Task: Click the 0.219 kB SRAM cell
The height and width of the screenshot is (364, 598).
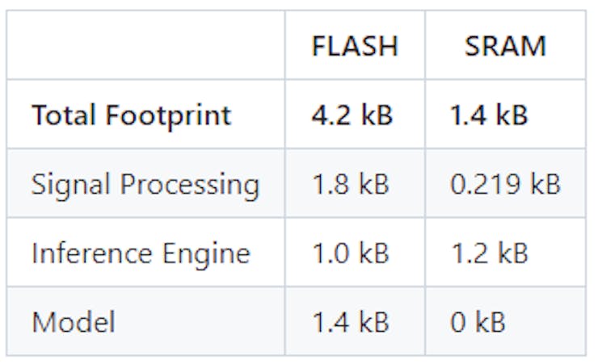Action: [x=505, y=184]
